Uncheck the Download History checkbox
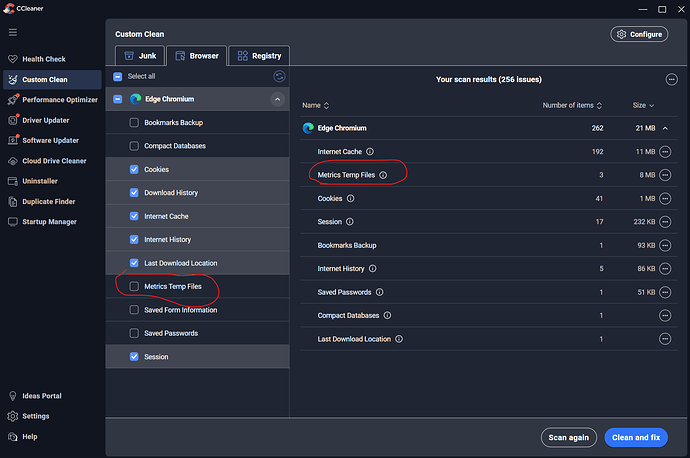Image resolution: width=690 pixels, height=458 pixels. tap(134, 193)
